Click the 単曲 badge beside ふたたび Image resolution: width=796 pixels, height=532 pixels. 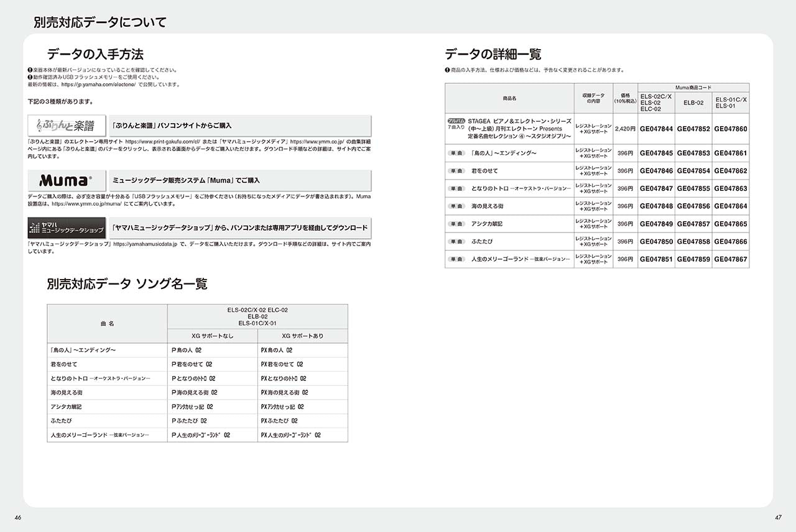tap(456, 241)
